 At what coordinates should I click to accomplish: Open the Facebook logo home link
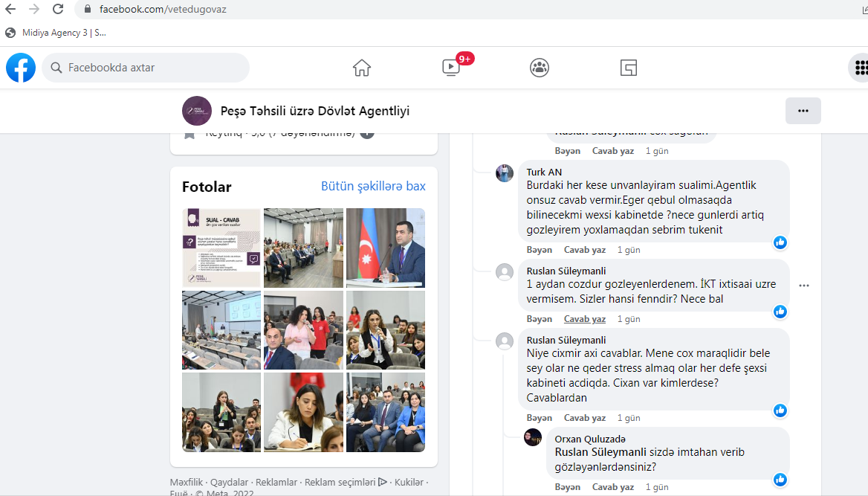pos(21,68)
